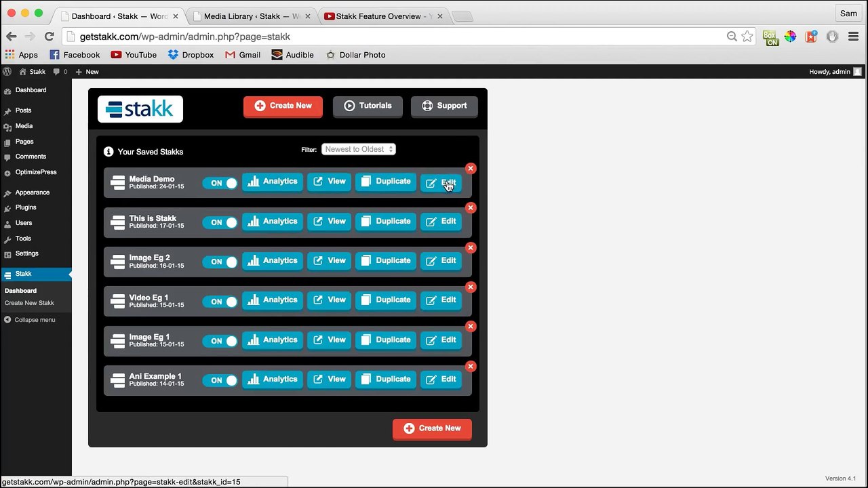Click the zoom magnifier in address bar

[x=732, y=37]
